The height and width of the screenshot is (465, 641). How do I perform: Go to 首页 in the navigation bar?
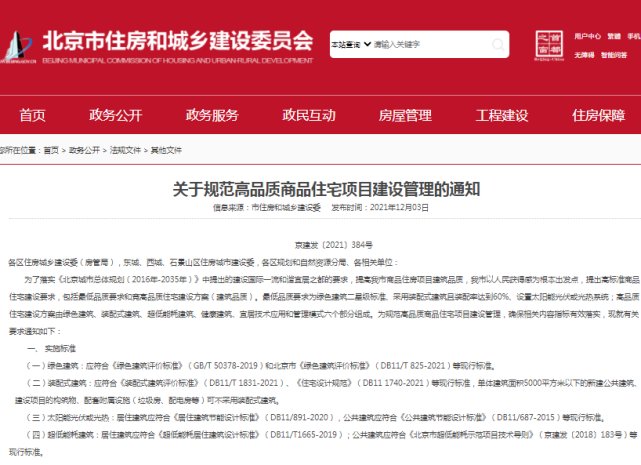(33, 115)
